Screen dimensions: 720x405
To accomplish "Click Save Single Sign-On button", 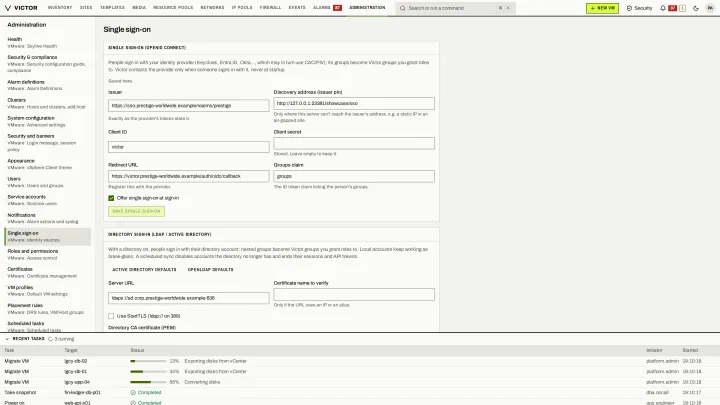I will tap(136, 211).
